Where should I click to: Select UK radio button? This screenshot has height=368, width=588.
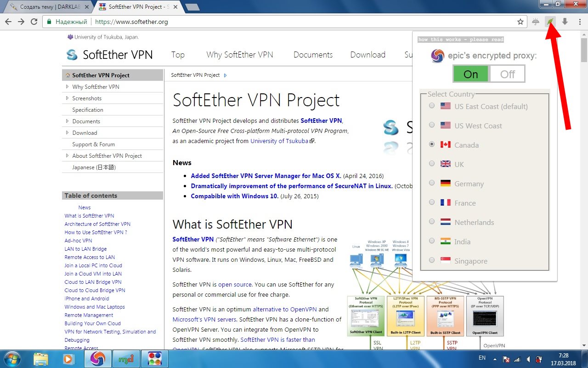point(431,164)
